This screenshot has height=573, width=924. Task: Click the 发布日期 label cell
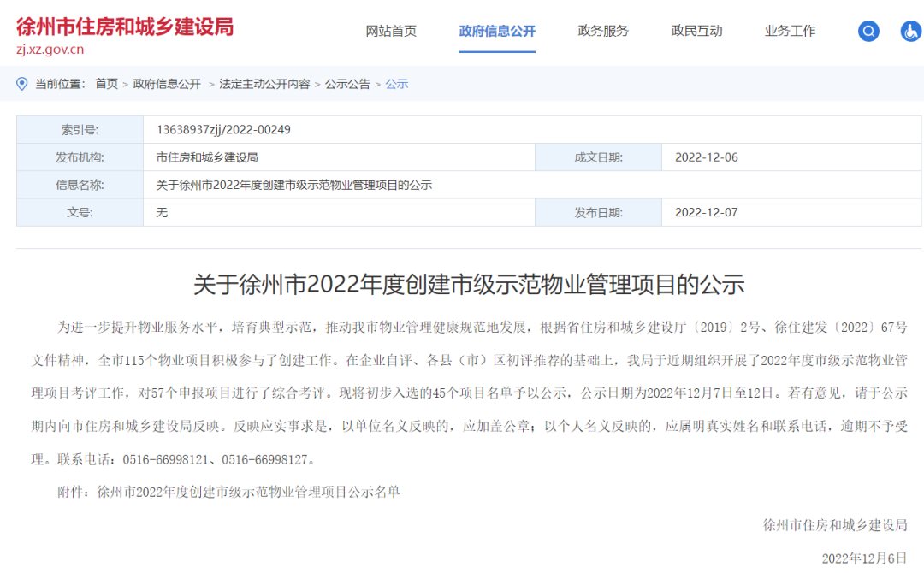coord(598,213)
